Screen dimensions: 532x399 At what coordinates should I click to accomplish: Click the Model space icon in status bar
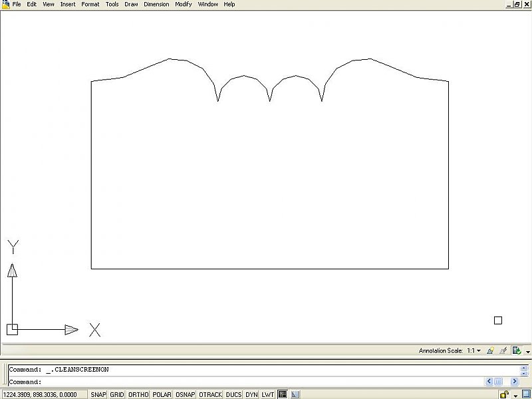pyautogui.click(x=282, y=394)
